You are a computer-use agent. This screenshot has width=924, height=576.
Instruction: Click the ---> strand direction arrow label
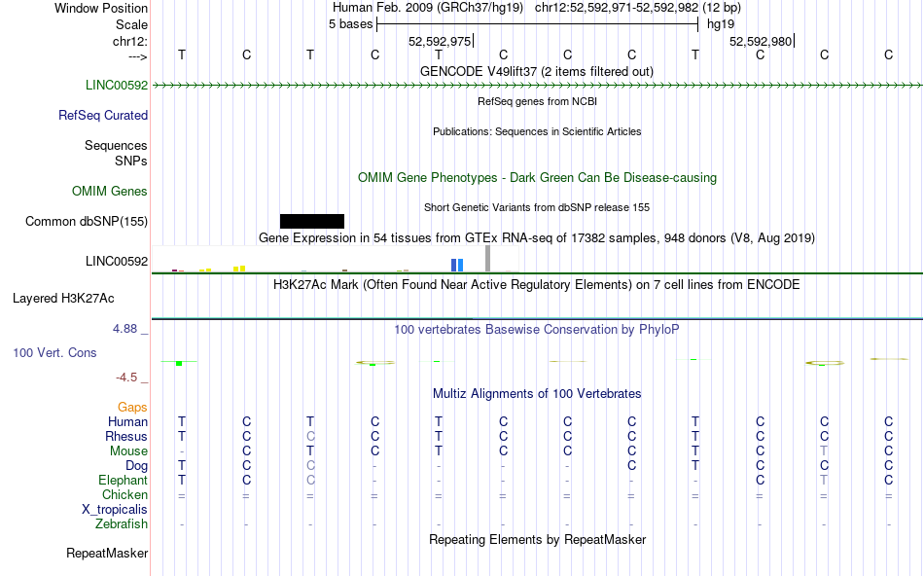coord(138,56)
